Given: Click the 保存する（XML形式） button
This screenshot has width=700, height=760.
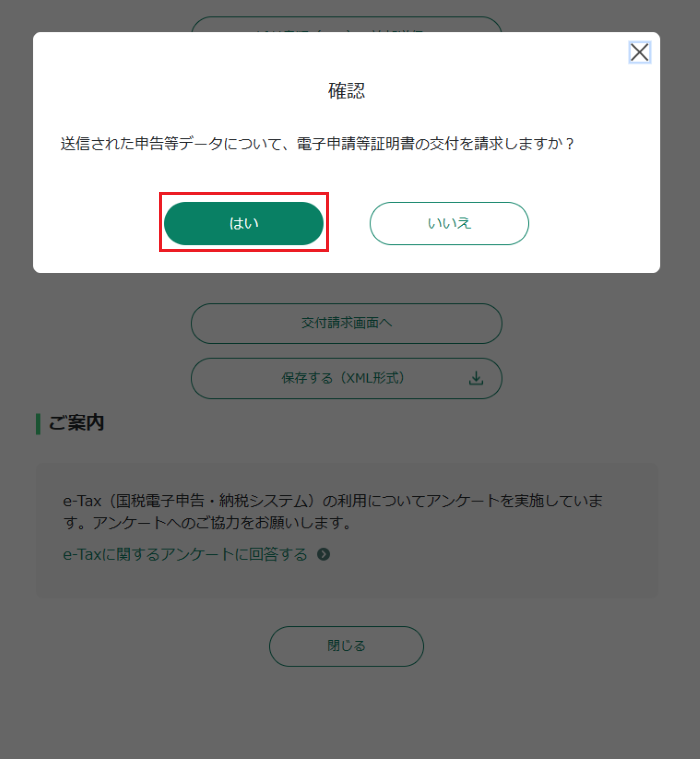Looking at the screenshot, I should pos(347,378).
